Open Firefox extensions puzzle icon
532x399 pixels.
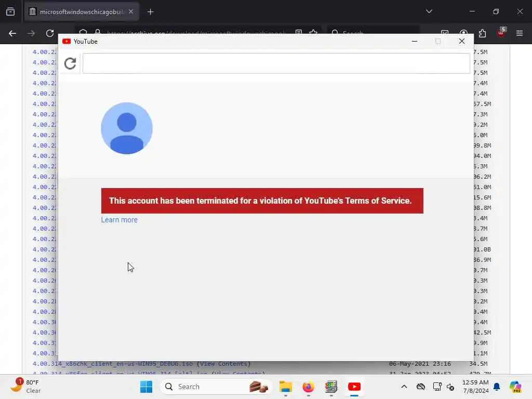click(x=482, y=33)
